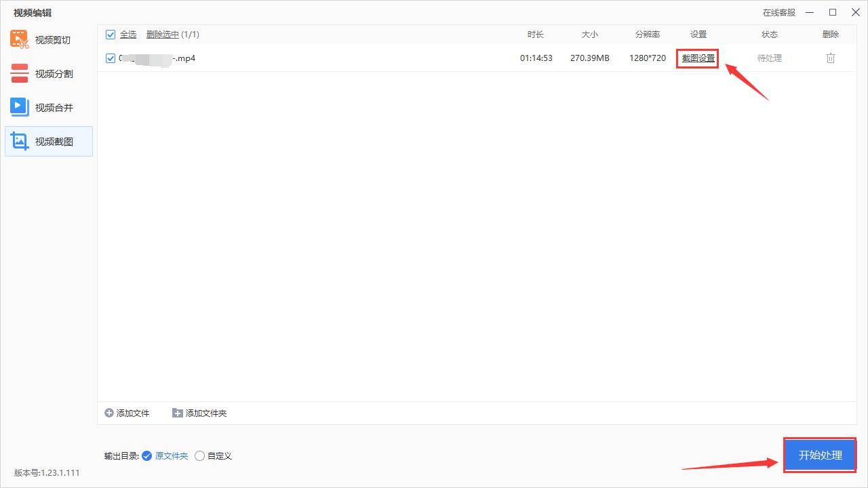The height and width of the screenshot is (488, 868).
Task: Close the 视频编辑 window
Action: coord(856,12)
